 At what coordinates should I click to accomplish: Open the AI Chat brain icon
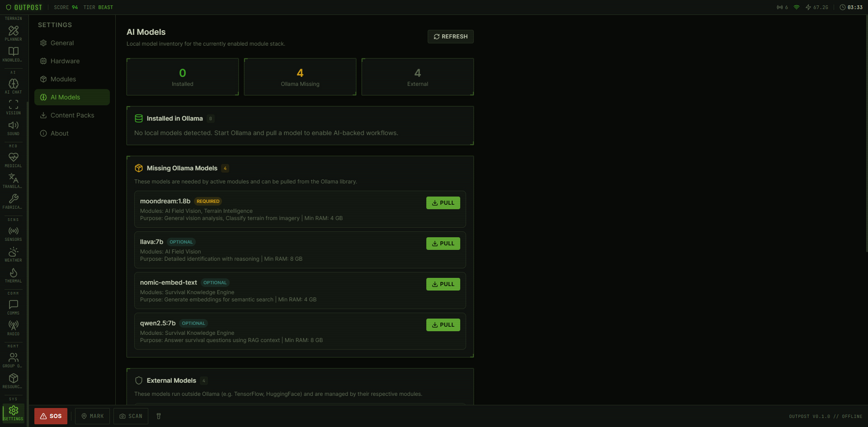pyautogui.click(x=14, y=86)
